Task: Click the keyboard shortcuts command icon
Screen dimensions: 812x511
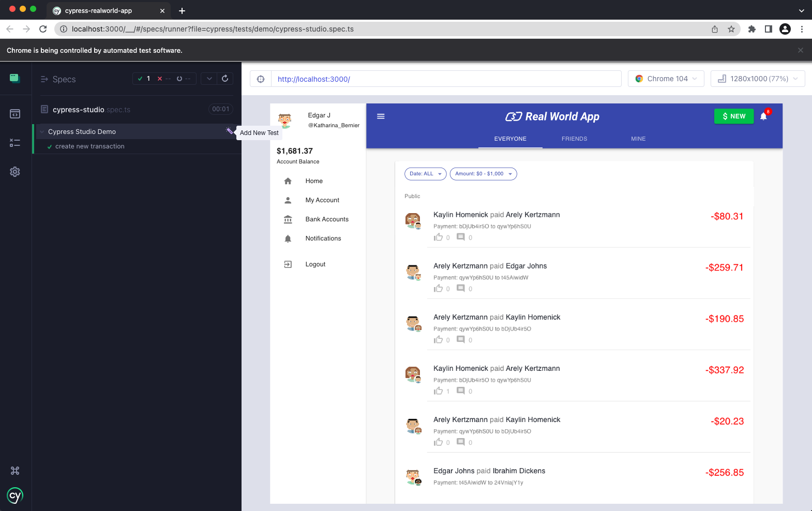Action: [x=15, y=471]
